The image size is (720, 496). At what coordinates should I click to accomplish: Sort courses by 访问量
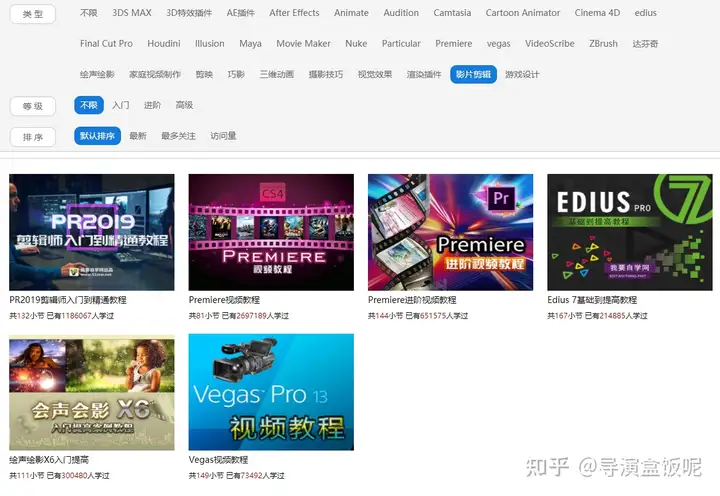click(223, 136)
